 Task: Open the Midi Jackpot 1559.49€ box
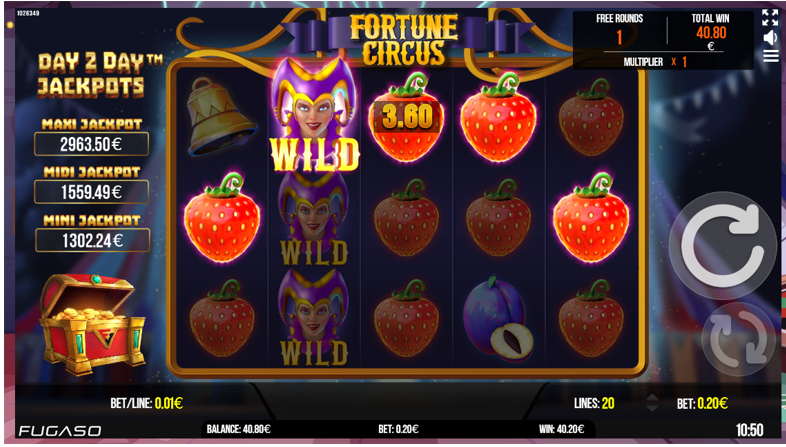coord(91,192)
